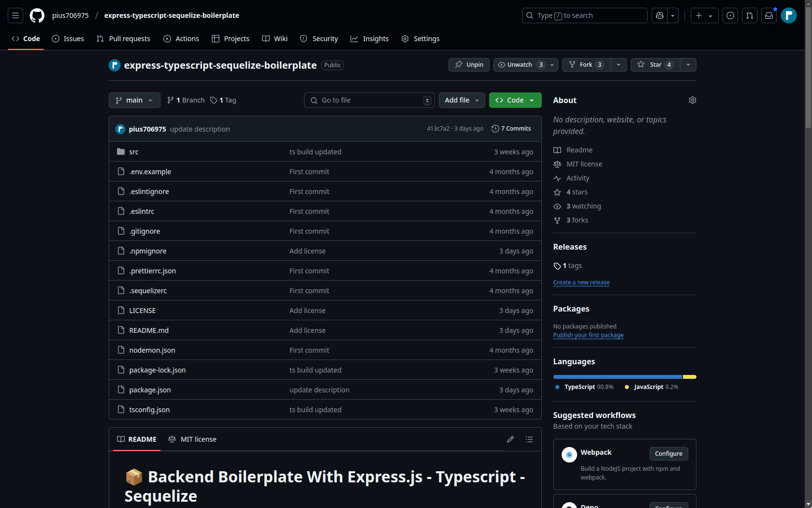Open the package.json file
The width and height of the screenshot is (812, 508).
click(150, 390)
